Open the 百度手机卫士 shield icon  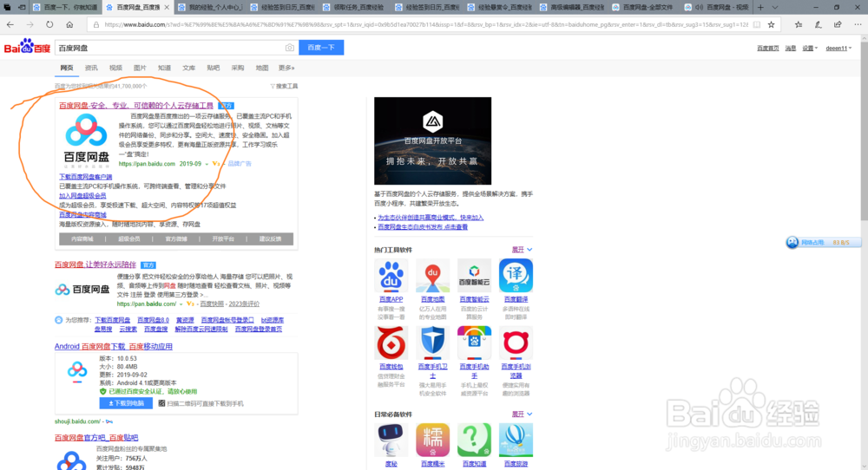pos(432,343)
